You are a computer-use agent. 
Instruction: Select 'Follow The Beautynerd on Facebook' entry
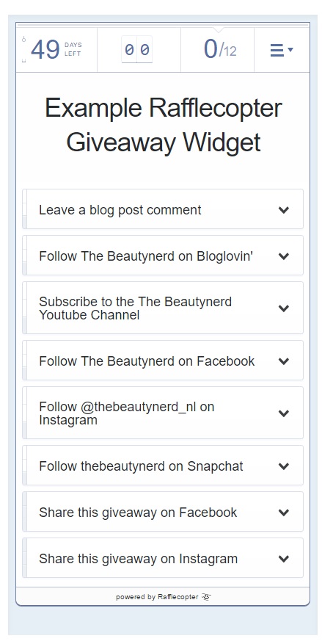coord(163,361)
